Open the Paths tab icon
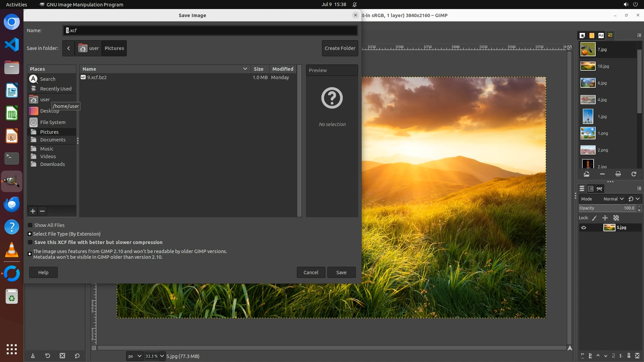644x362 pixels. click(x=599, y=189)
